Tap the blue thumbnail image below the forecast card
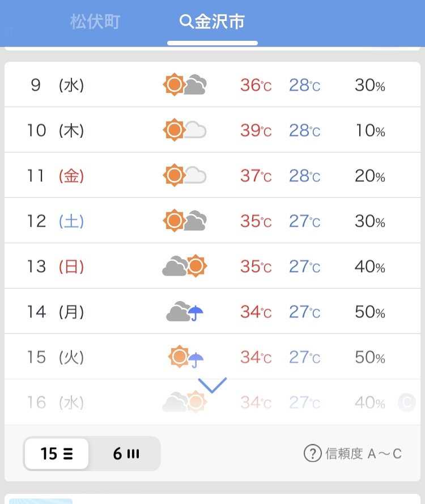The height and width of the screenshot is (504, 425). coord(41,501)
